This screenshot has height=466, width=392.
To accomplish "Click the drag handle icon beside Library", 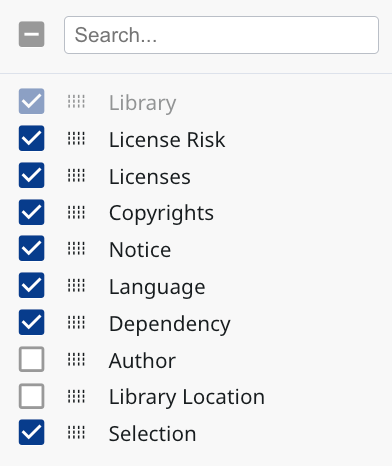I will point(76,101).
